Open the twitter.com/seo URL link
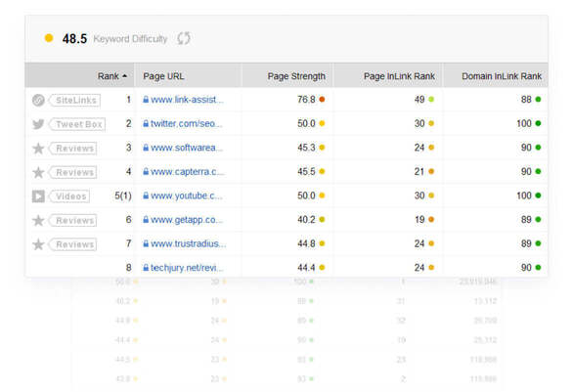 pos(187,123)
